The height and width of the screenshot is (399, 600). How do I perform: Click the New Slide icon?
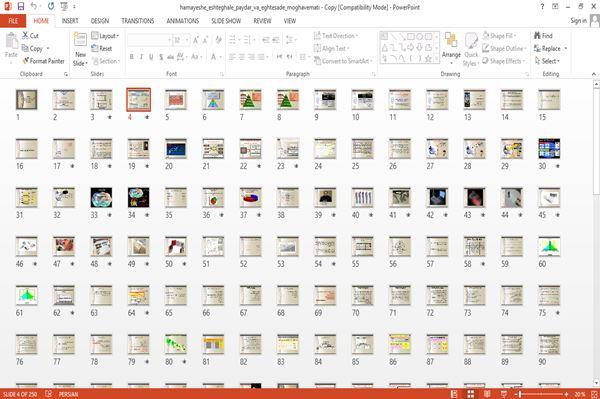pos(80,39)
